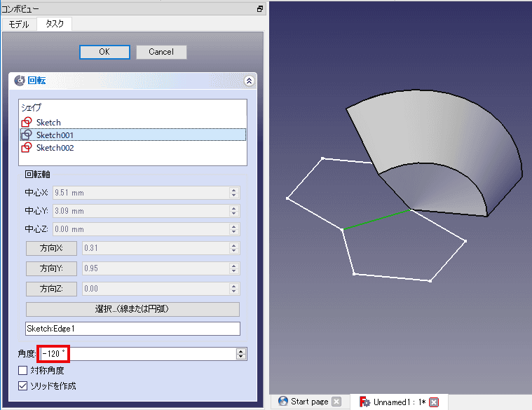Image resolution: width=532 pixels, height=410 pixels.
Task: Click the Sketch001 item's sketch icon
Action: pyautogui.click(x=27, y=135)
